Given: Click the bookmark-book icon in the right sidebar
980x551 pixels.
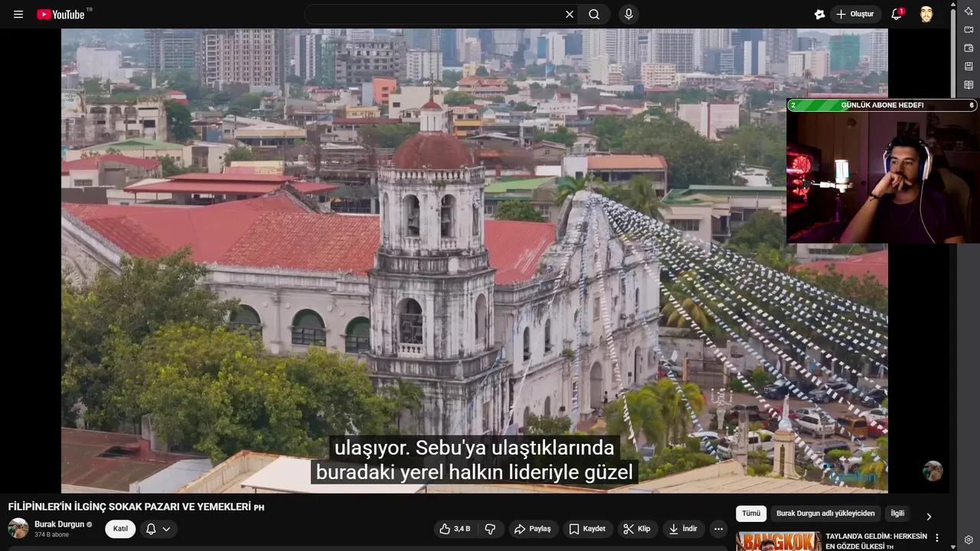Looking at the screenshot, I should point(969,67).
